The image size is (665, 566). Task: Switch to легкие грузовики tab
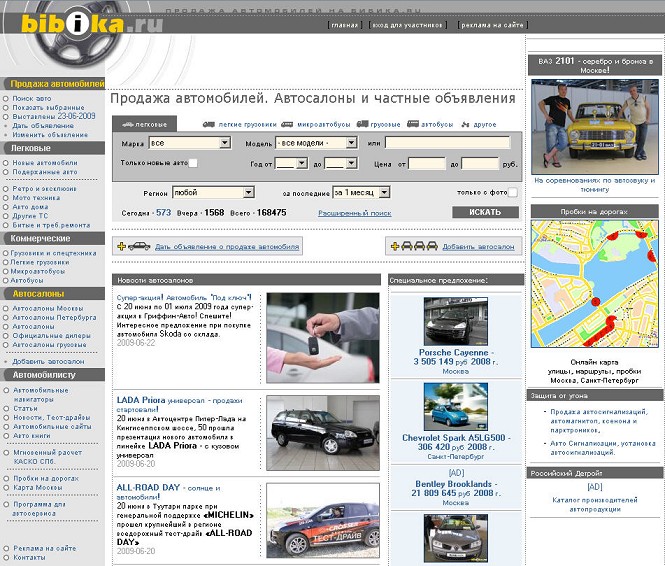pyautogui.click(x=247, y=125)
